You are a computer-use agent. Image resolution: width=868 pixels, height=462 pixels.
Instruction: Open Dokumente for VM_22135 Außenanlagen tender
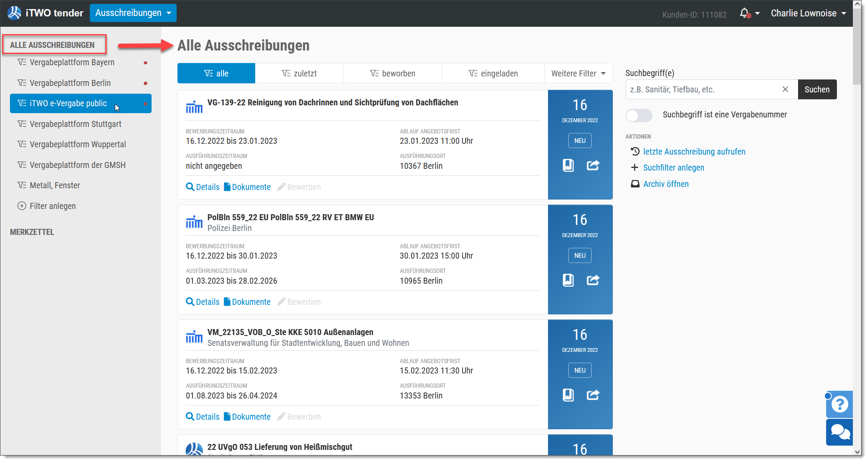(247, 417)
